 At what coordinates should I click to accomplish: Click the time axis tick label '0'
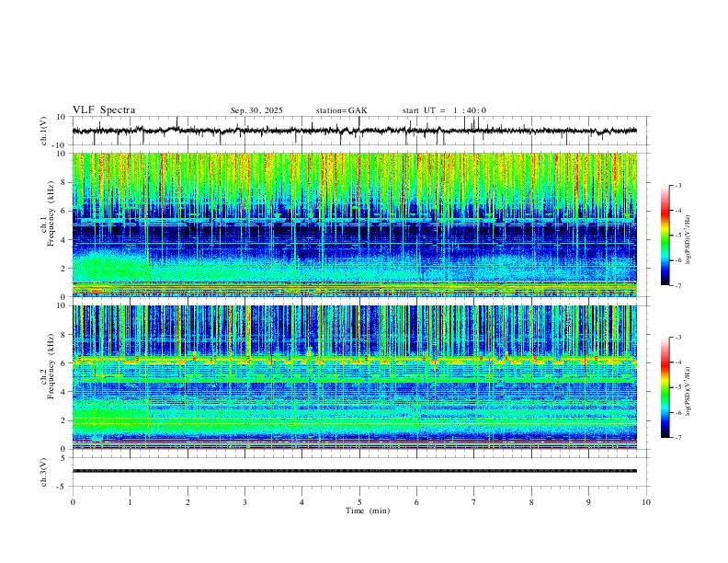pyautogui.click(x=73, y=502)
